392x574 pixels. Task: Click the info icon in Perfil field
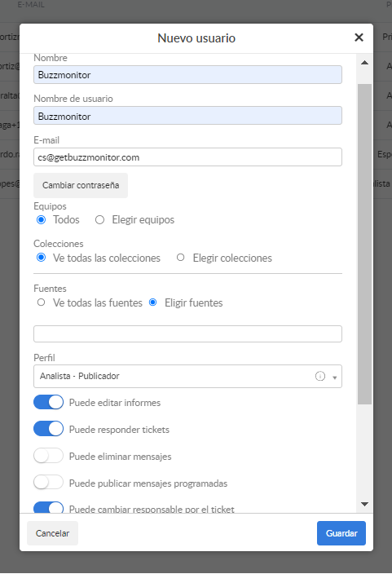point(320,376)
